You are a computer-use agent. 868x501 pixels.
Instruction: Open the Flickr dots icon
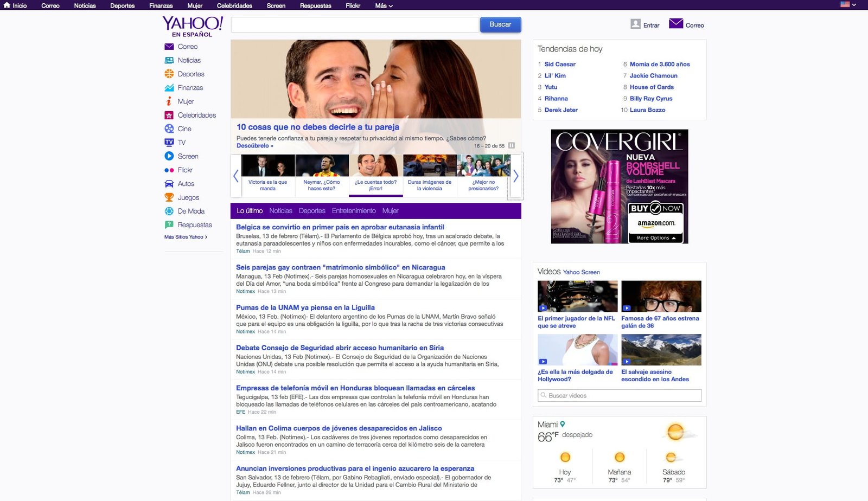pos(169,170)
